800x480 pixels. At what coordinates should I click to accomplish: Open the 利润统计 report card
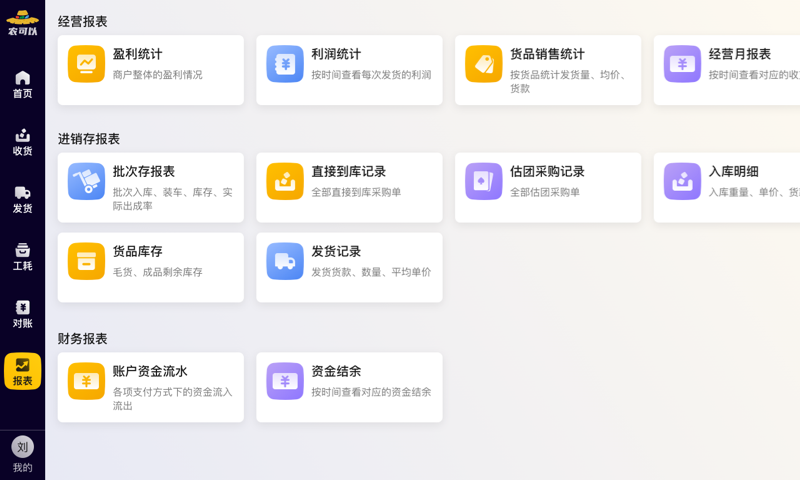pos(349,70)
